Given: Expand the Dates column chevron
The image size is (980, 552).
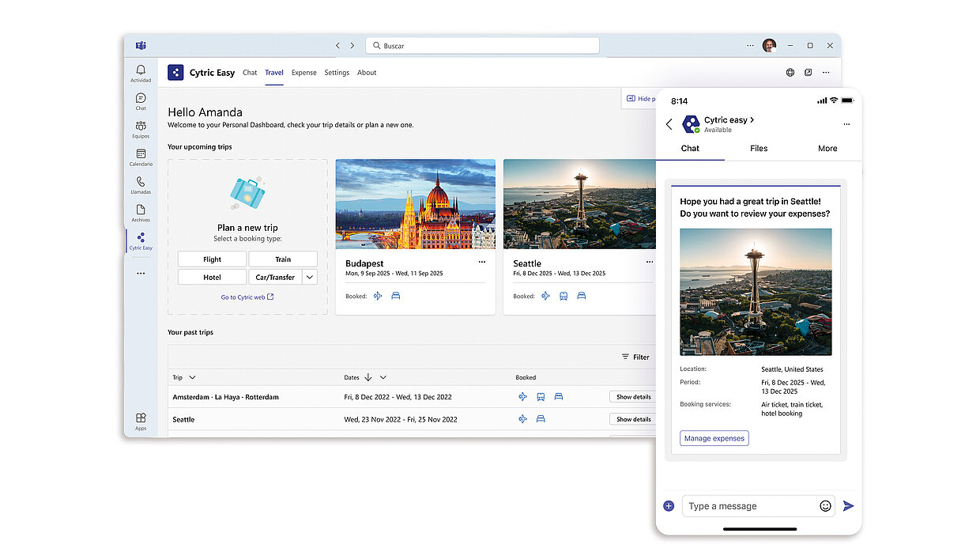Looking at the screenshot, I should [383, 378].
